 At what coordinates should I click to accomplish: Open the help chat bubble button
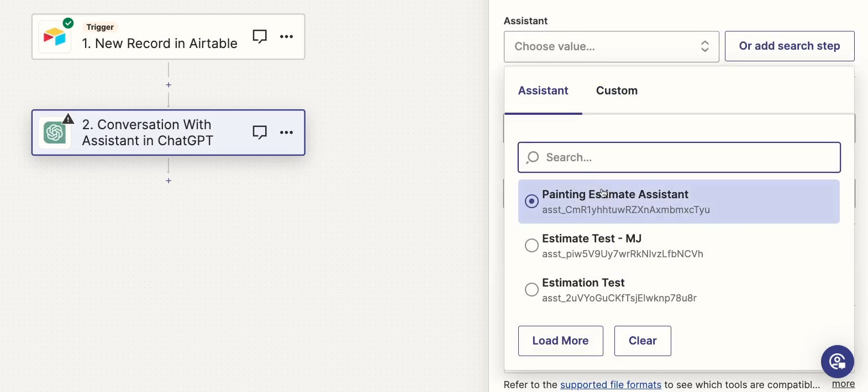[x=838, y=362]
